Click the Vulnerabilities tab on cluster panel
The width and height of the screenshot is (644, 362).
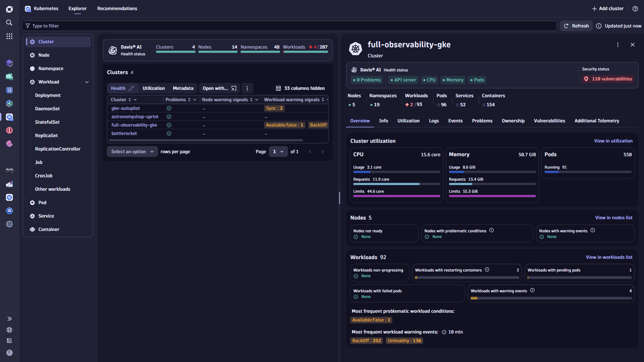(549, 121)
